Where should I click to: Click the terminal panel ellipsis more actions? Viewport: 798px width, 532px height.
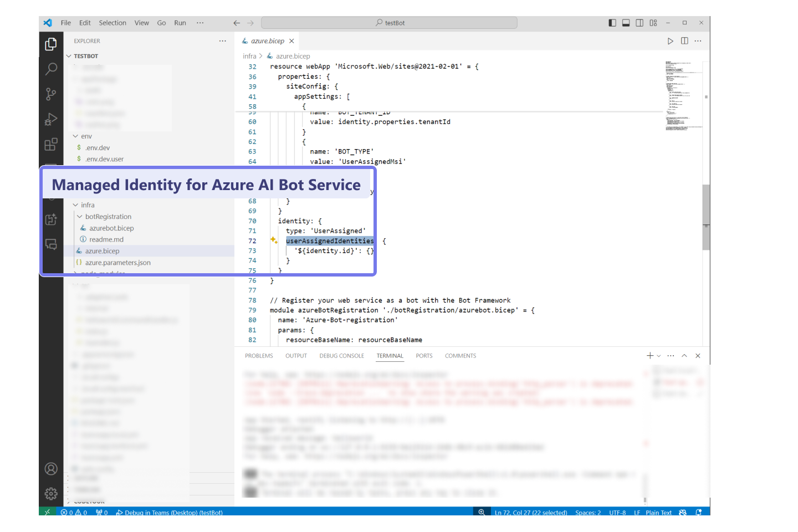[x=671, y=356]
